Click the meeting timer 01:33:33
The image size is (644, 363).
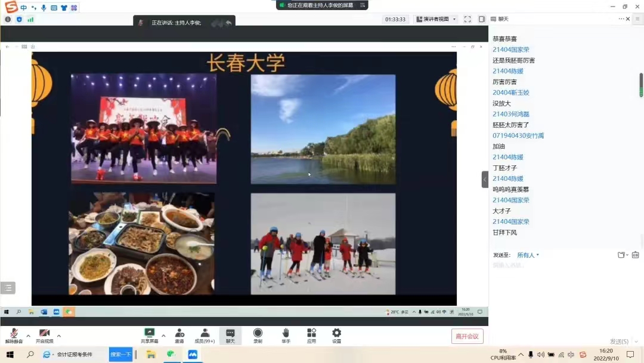coord(395,19)
